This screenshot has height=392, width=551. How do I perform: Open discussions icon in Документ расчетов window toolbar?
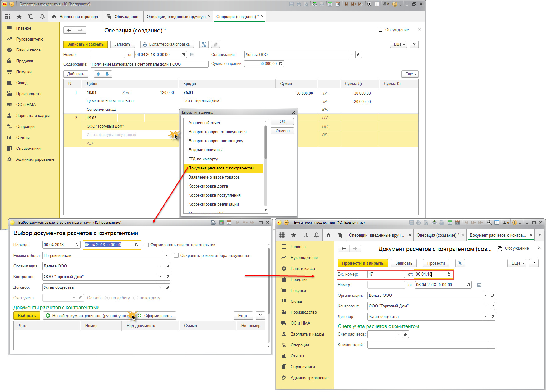(x=340, y=235)
